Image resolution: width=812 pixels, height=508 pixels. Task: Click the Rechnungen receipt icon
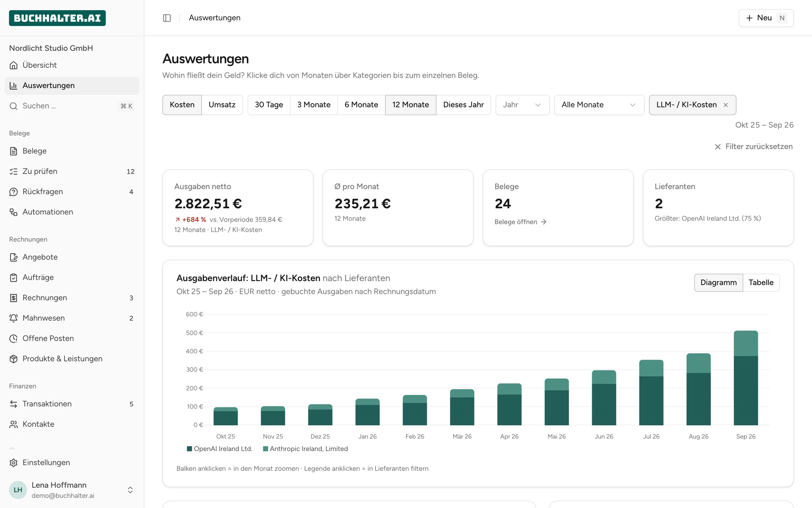click(x=14, y=298)
